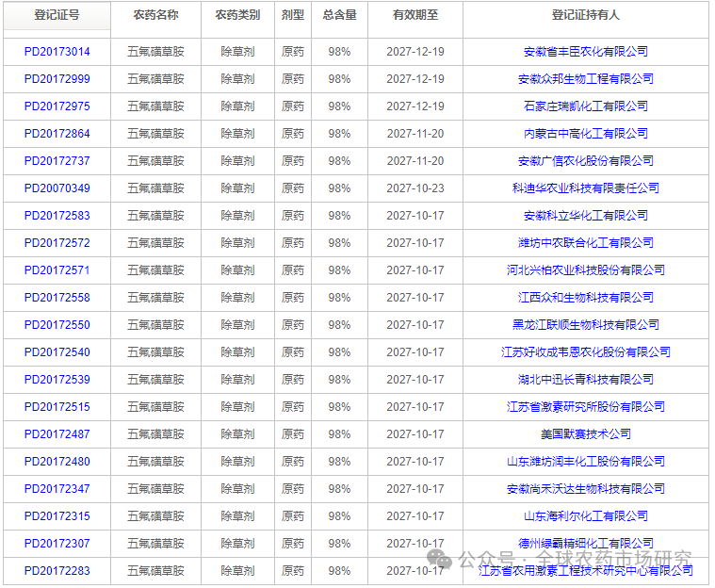The height and width of the screenshot is (588, 715).
Task: Click holder 科迪华农业科技有限责任公司
Action: pyautogui.click(x=586, y=188)
